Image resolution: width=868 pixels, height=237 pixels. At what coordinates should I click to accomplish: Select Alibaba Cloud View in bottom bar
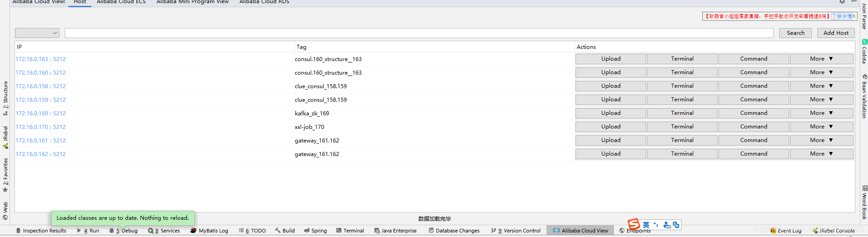pyautogui.click(x=580, y=231)
